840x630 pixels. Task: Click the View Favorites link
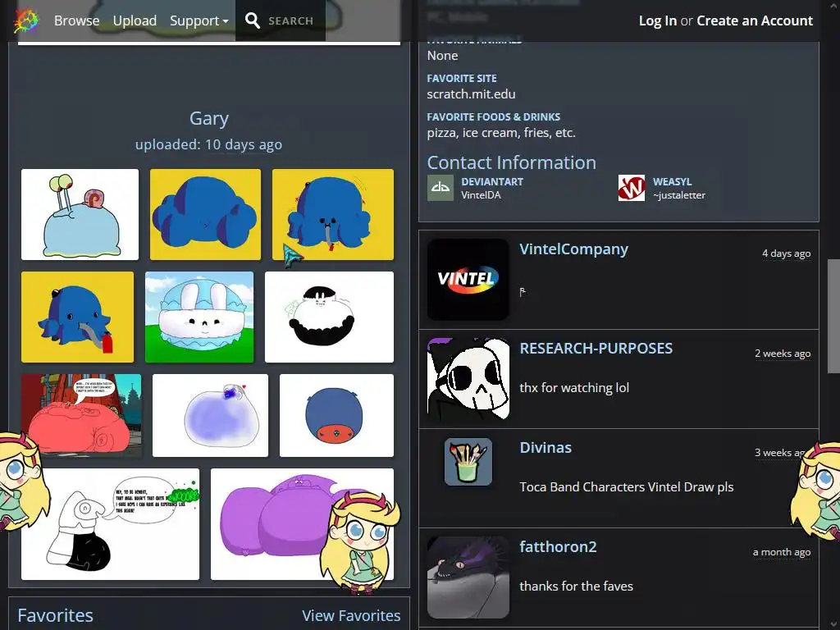351,615
